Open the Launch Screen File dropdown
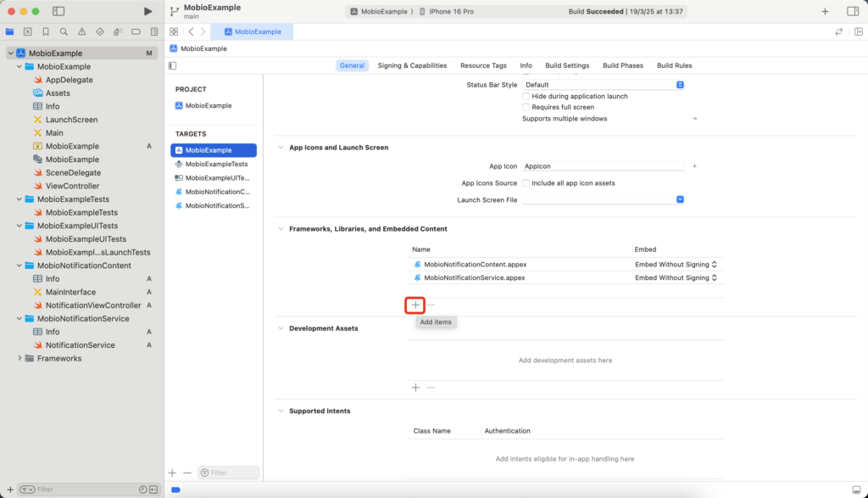The height and width of the screenshot is (498, 868). click(604, 199)
